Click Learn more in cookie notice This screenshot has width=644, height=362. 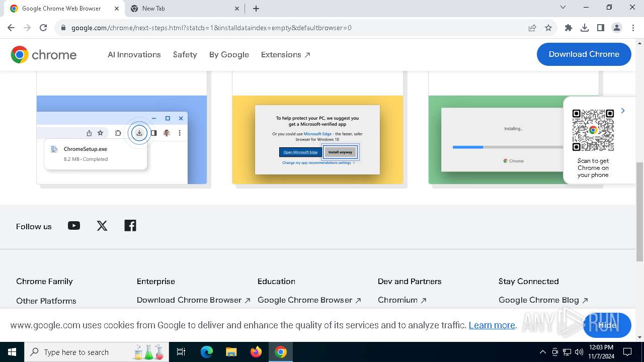[492, 325]
